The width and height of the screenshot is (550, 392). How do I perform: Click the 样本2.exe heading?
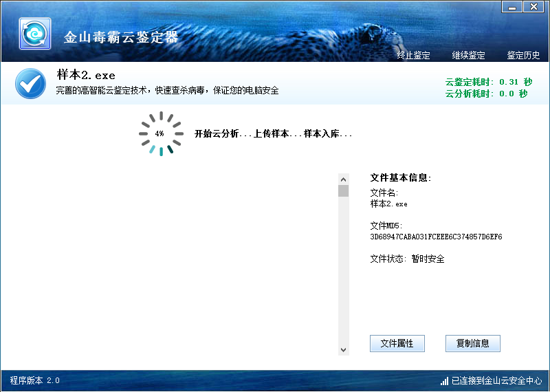pos(86,75)
